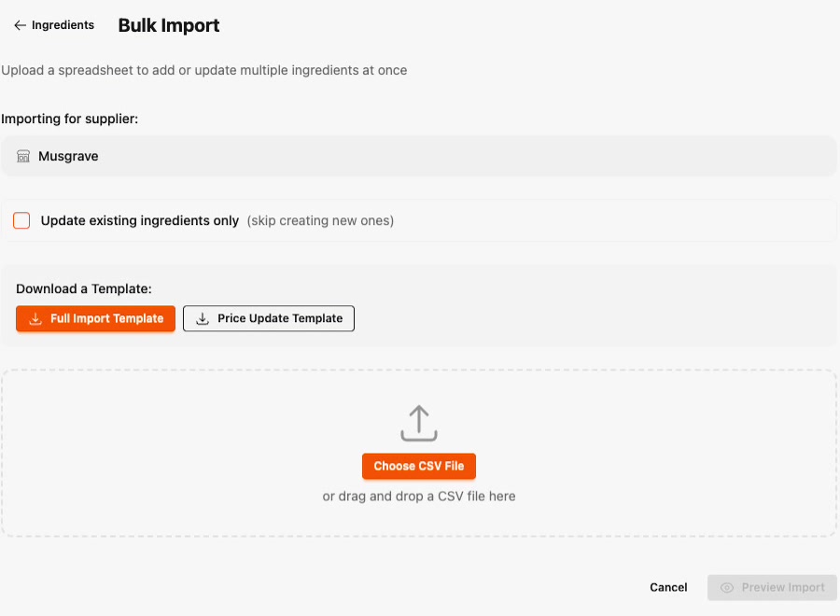Check Update existing ingredients only
Image resolution: width=840 pixels, height=616 pixels.
tap(21, 220)
